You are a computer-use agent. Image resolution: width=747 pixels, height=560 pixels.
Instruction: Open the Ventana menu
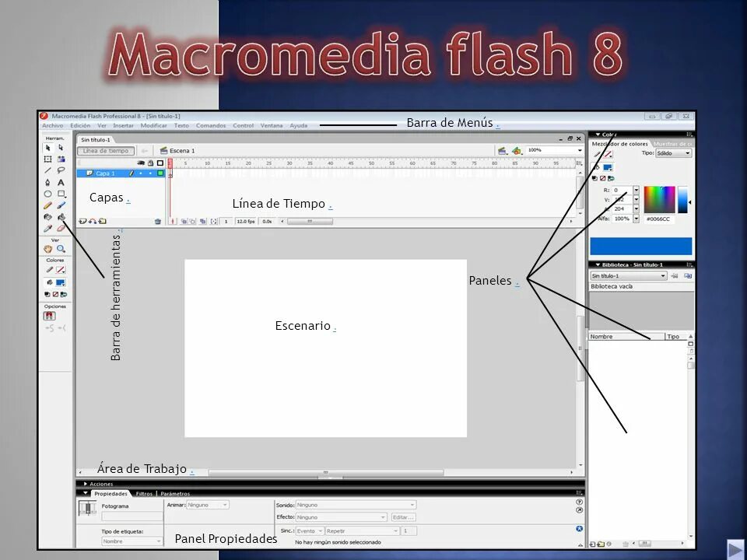pyautogui.click(x=272, y=126)
